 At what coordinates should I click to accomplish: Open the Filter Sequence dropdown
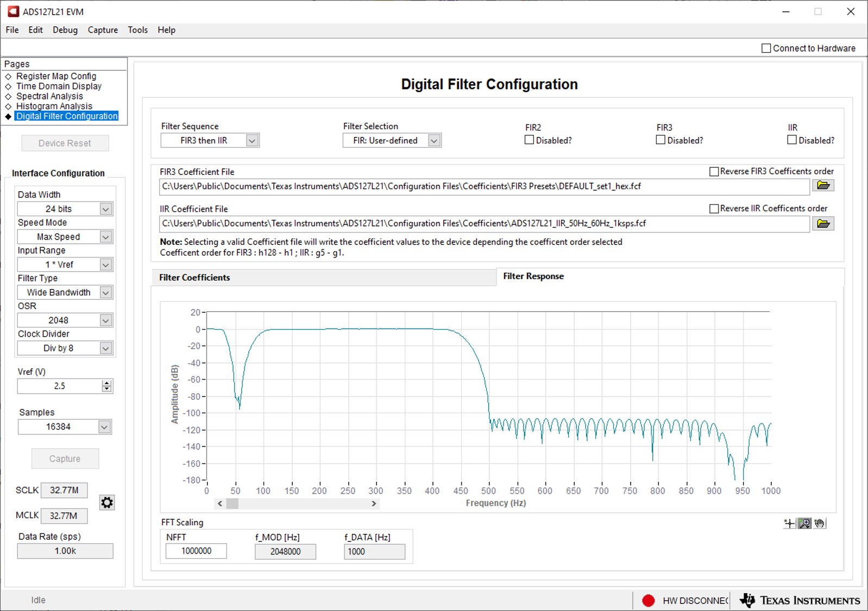click(x=251, y=141)
